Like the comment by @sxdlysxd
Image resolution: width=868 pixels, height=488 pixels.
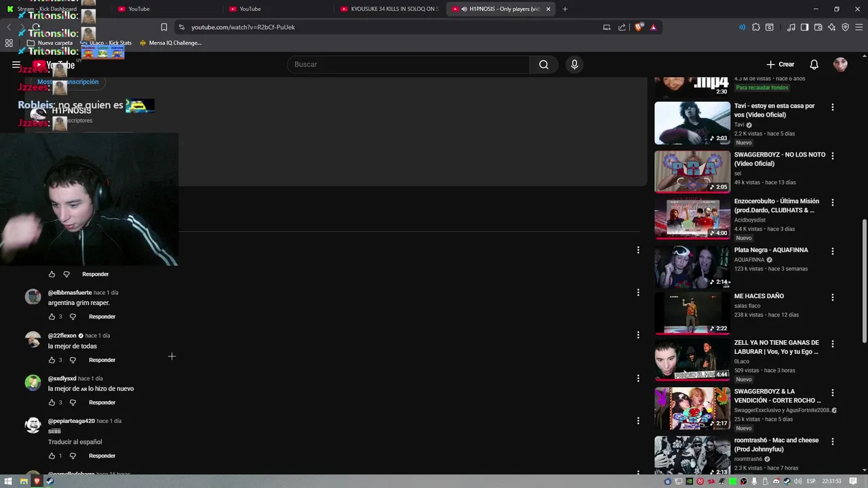click(52, 403)
